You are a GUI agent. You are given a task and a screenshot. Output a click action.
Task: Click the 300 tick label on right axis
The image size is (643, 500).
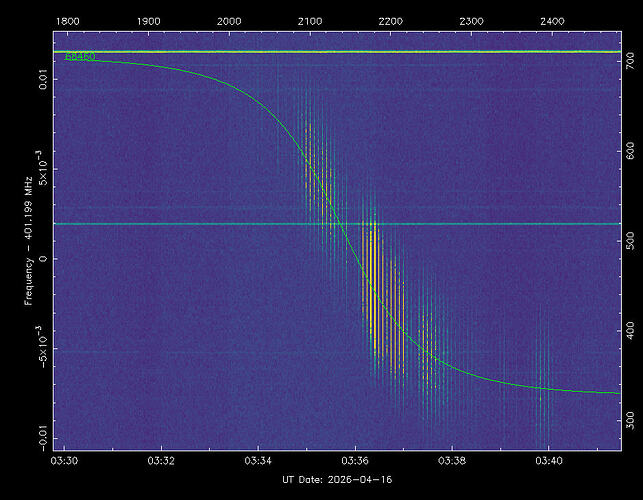[631, 417]
